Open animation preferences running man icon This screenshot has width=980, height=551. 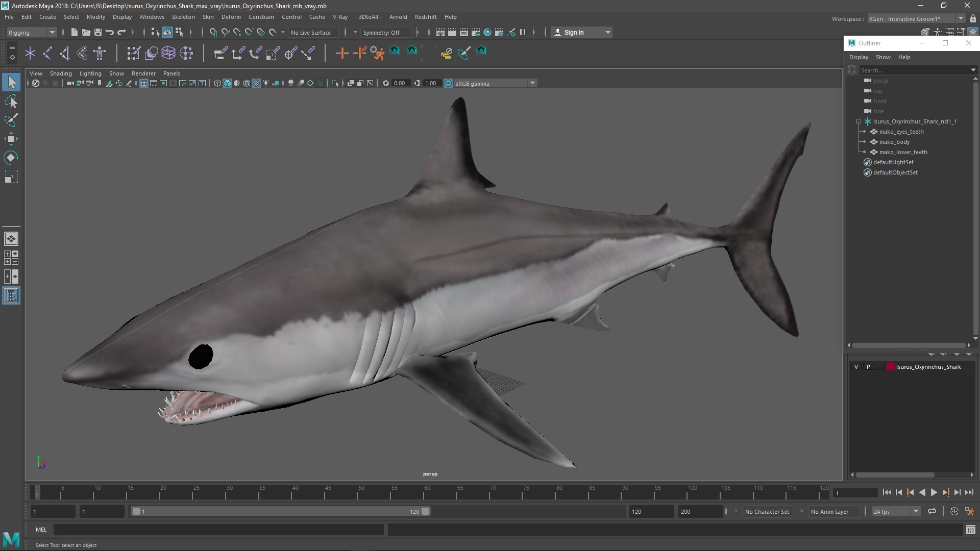pyautogui.click(x=969, y=511)
